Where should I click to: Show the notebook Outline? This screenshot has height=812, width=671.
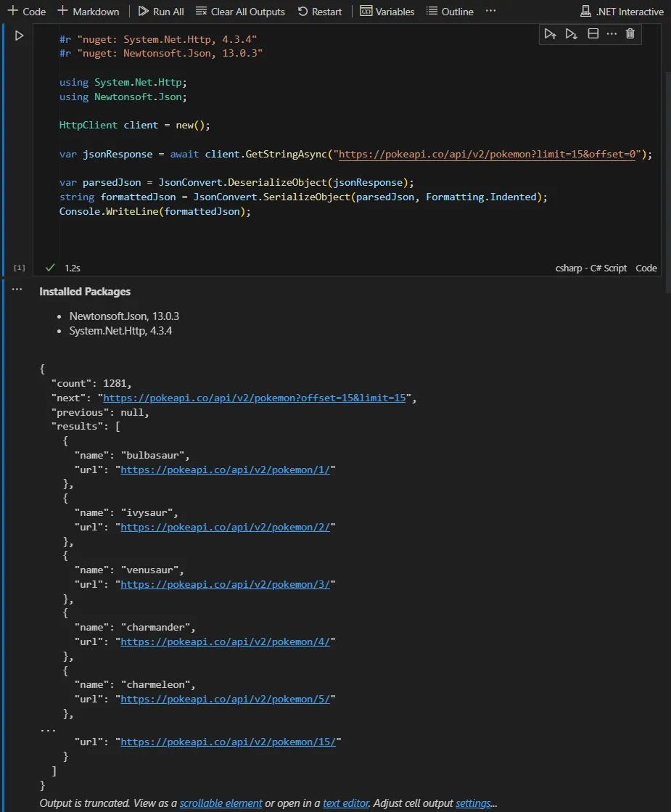(450, 12)
